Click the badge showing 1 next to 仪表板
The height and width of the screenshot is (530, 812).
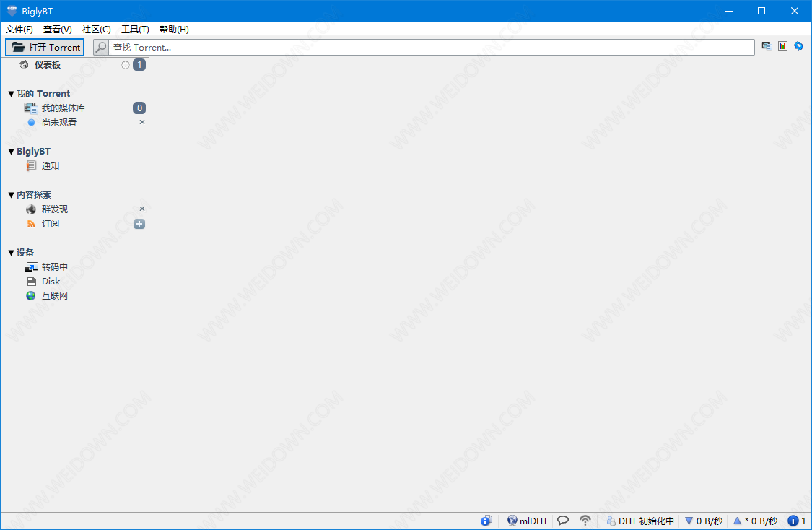139,65
